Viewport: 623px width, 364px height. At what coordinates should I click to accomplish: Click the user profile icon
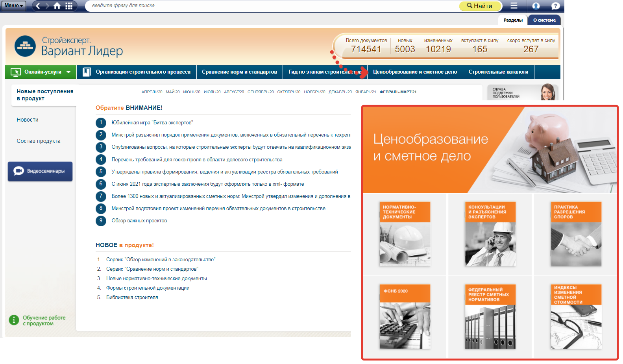(536, 6)
